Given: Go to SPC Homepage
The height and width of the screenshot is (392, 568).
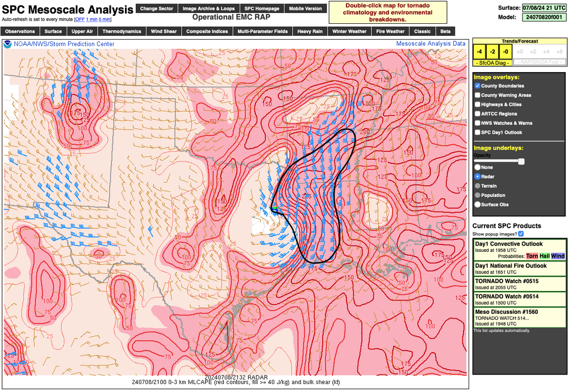Looking at the screenshot, I should point(261,9).
